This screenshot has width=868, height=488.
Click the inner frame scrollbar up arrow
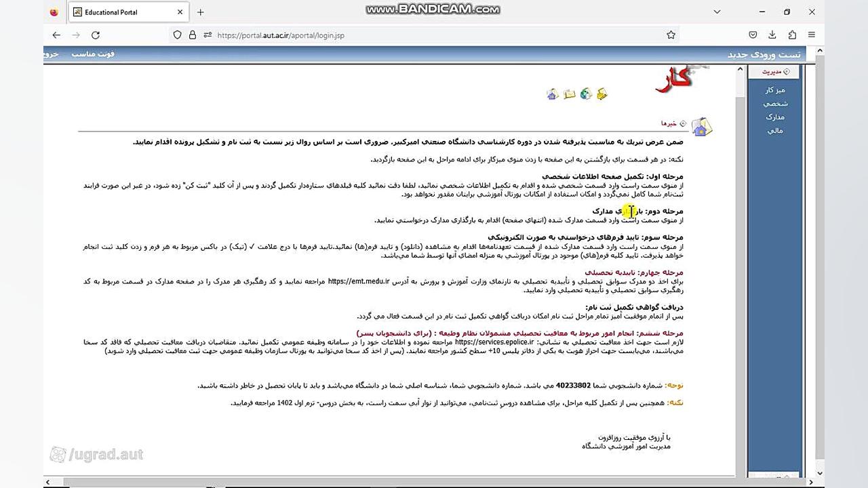pos(740,70)
